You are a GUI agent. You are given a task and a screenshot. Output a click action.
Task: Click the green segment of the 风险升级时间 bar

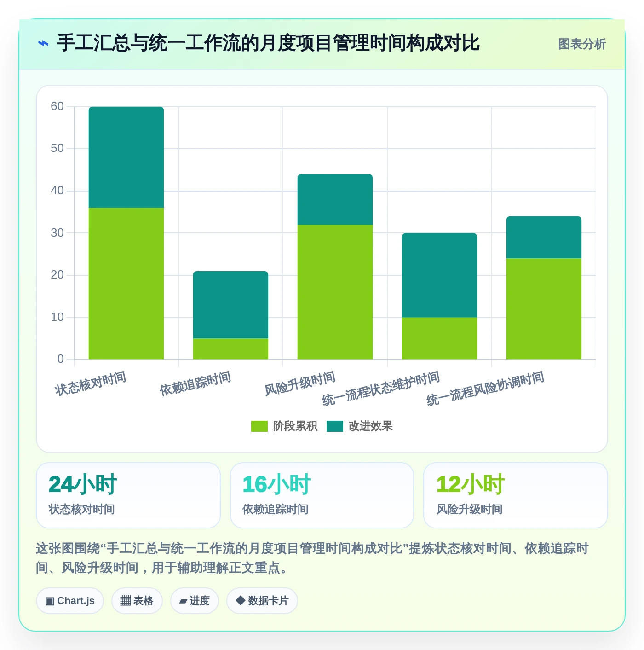(x=335, y=292)
